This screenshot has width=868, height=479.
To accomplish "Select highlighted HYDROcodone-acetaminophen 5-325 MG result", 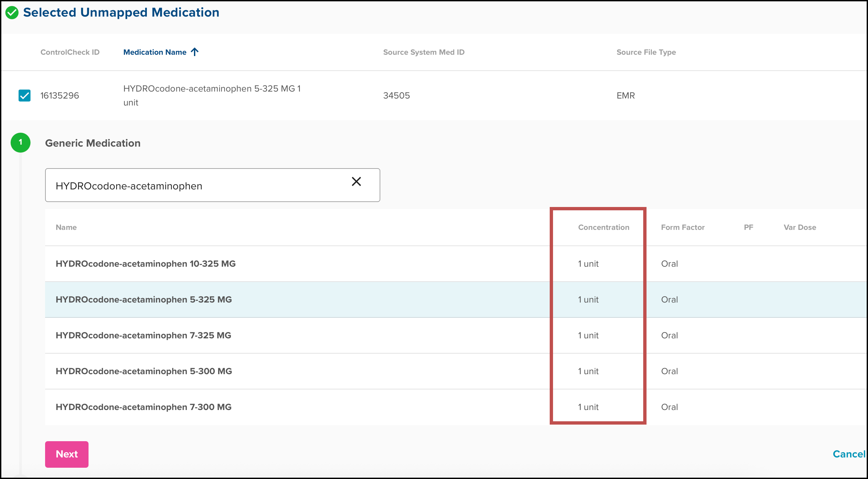I will point(144,300).
